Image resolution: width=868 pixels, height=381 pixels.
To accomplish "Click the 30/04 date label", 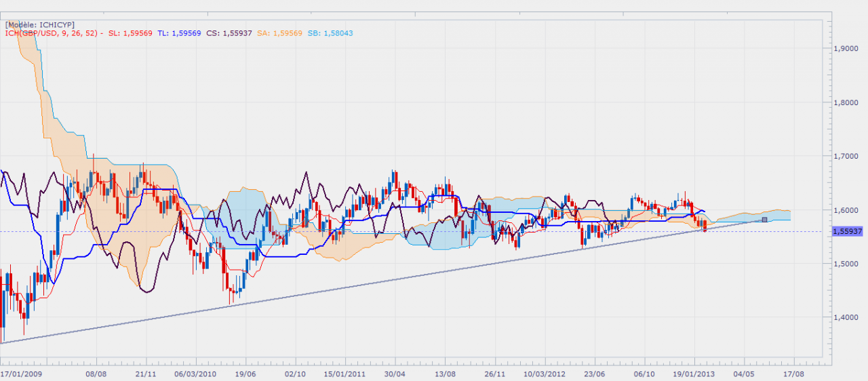I will click(395, 374).
